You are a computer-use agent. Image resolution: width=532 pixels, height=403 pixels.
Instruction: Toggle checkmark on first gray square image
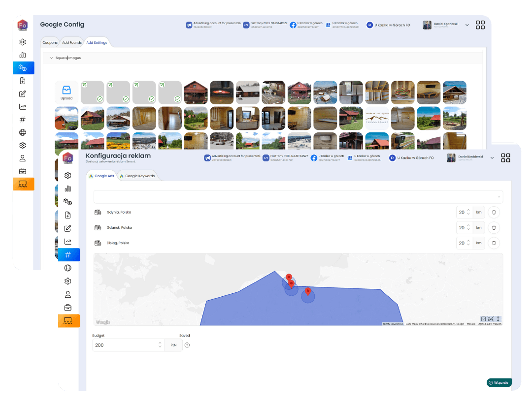pos(100,99)
